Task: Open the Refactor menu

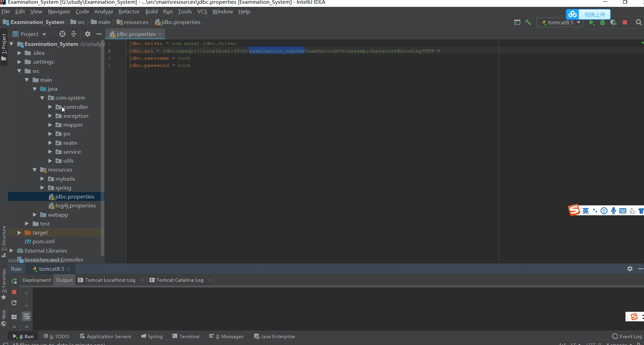Action: pyautogui.click(x=129, y=11)
